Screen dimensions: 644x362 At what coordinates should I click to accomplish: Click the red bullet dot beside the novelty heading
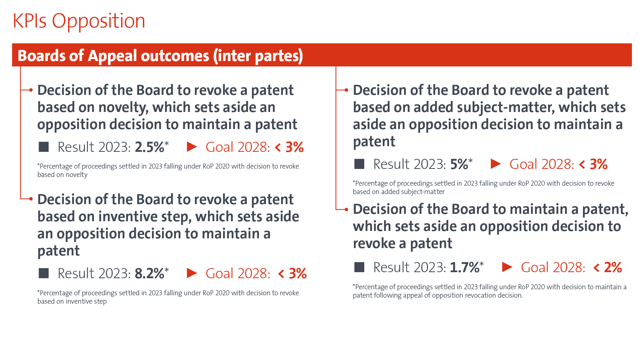31,90
